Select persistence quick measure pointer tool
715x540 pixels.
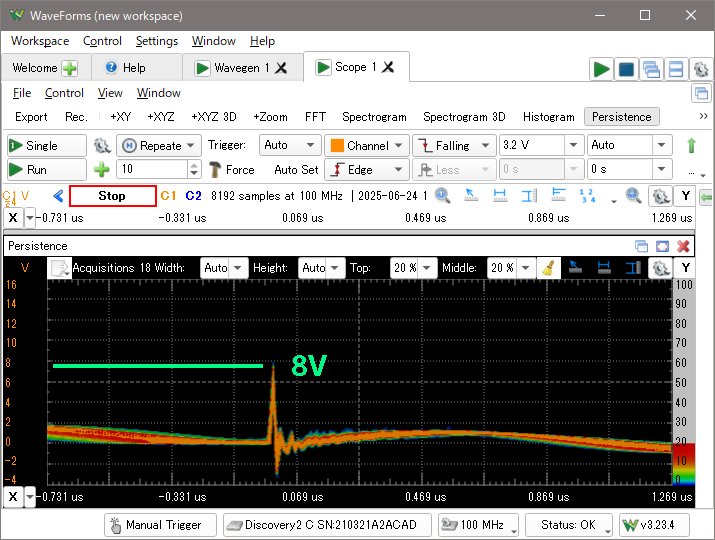(575, 268)
